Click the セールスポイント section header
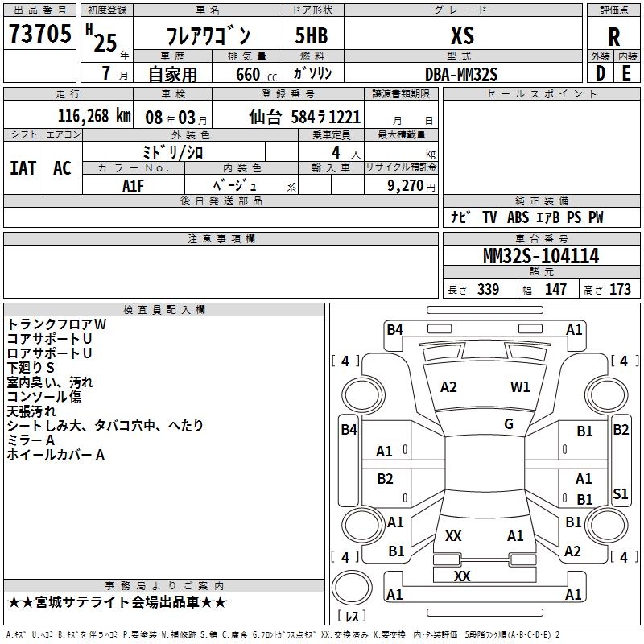Screen dimensions: 644x644 [x=541, y=94]
